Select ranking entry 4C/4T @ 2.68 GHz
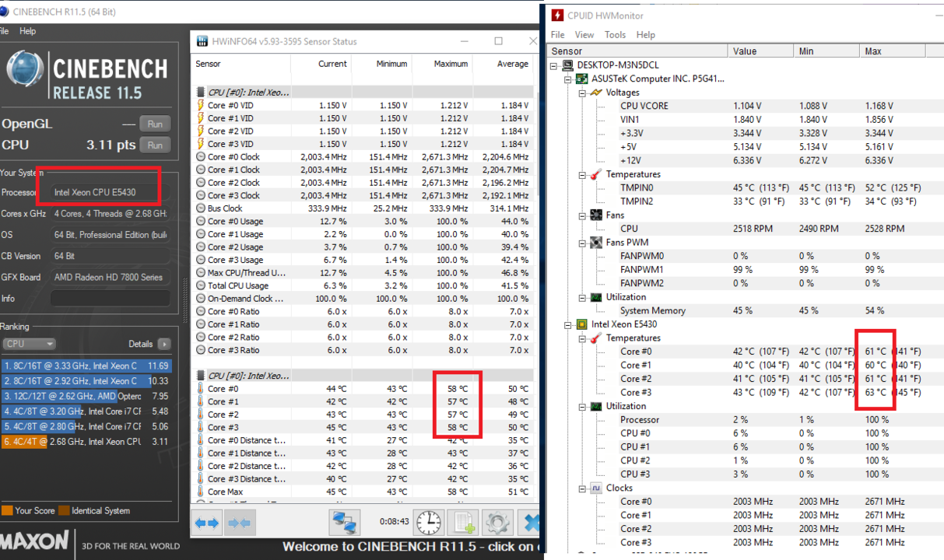Screen dimensions: 944x560 [x=86, y=441]
